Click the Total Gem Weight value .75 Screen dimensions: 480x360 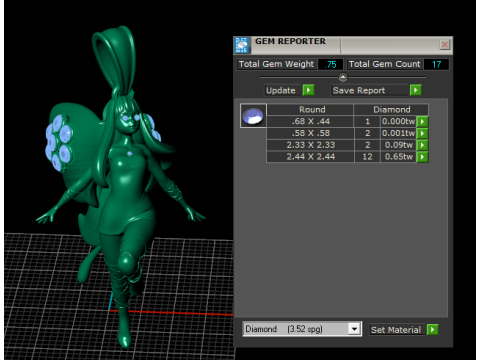pos(330,64)
